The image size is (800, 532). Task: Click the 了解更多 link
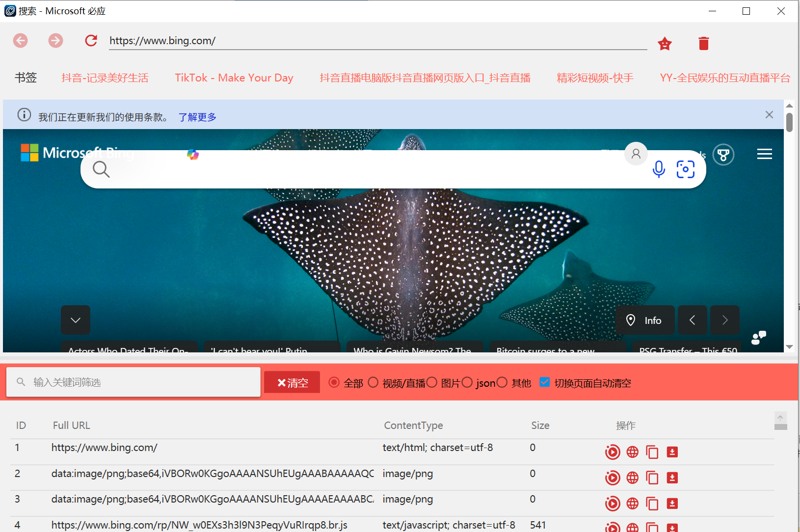point(197,117)
